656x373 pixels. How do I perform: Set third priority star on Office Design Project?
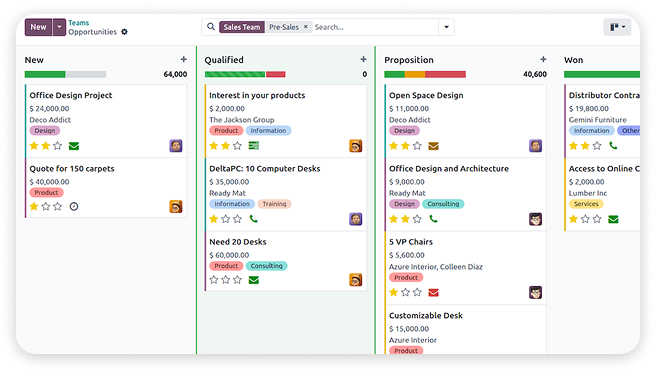click(58, 146)
